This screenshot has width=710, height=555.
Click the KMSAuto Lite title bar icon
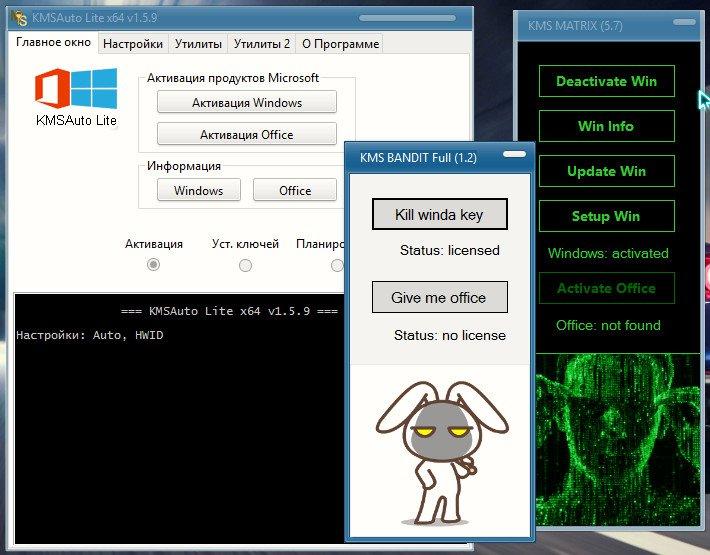coord(20,18)
